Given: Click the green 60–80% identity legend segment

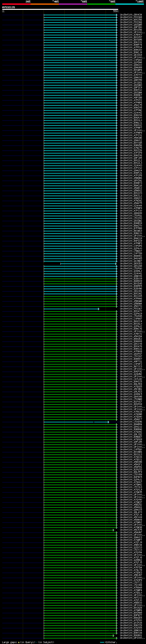Looking at the screenshot, I should click(101, 4).
